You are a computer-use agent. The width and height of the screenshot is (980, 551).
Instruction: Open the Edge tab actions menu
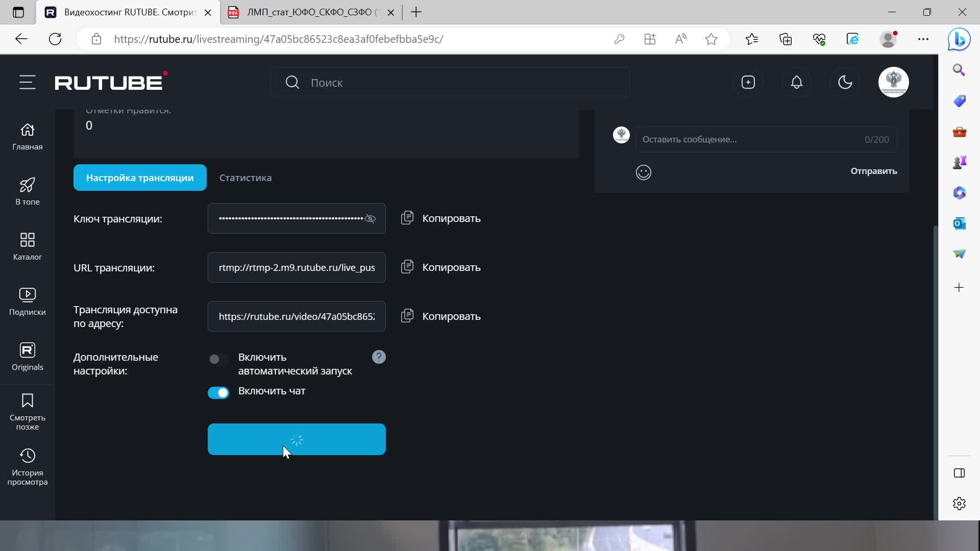pos(18,12)
